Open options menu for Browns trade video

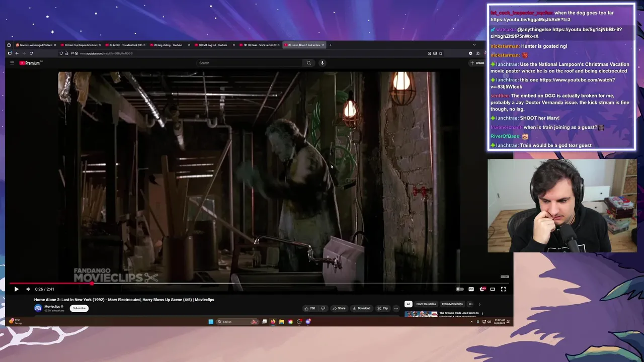pyautogui.click(x=482, y=313)
